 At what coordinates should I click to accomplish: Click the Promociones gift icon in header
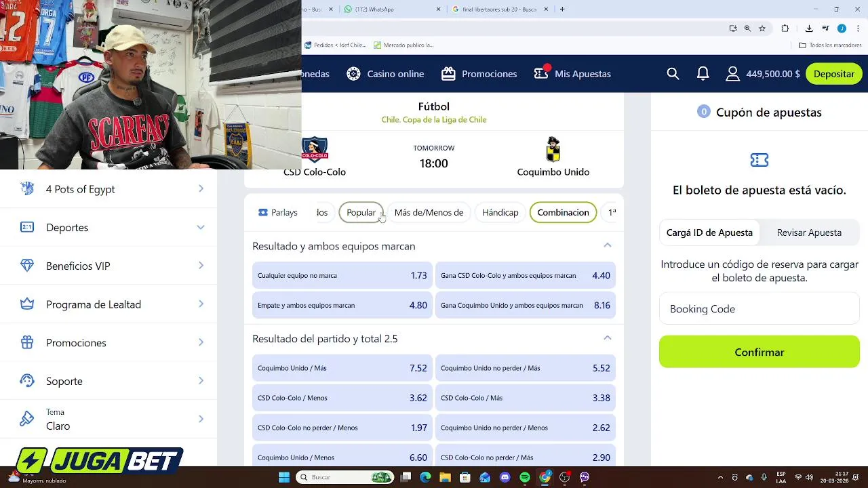tap(448, 74)
